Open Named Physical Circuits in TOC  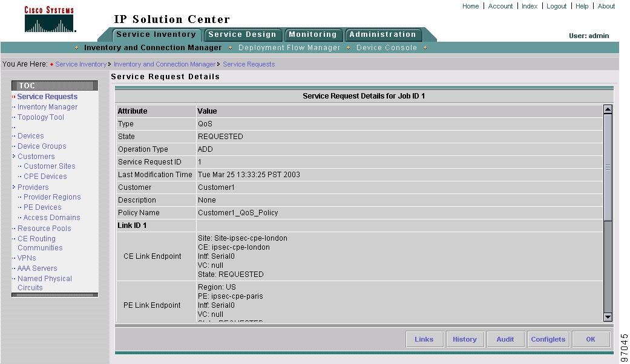point(45,283)
